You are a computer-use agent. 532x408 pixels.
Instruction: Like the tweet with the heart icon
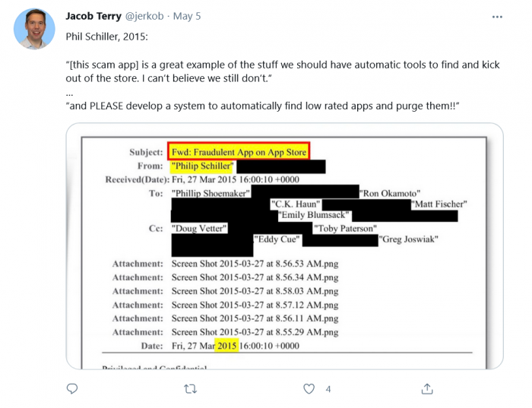pyautogui.click(x=309, y=388)
